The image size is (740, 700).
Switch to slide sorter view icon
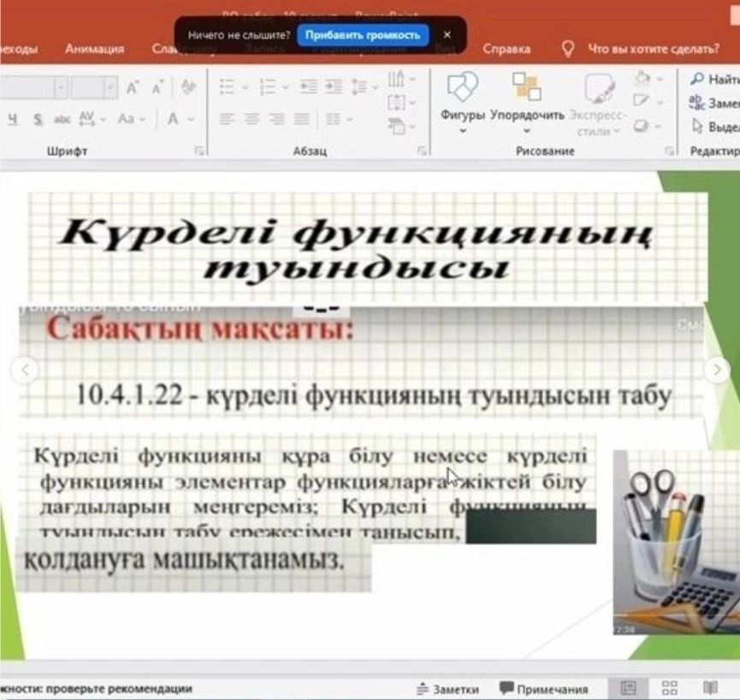tap(670, 688)
